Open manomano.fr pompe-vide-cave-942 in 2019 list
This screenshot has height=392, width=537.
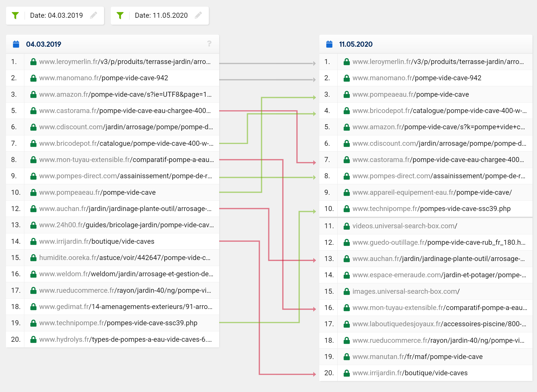click(104, 78)
